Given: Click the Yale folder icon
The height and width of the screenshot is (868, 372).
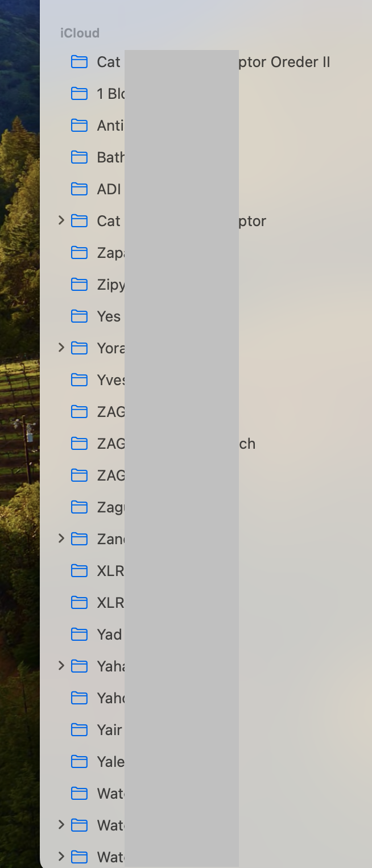Looking at the screenshot, I should click(x=78, y=762).
